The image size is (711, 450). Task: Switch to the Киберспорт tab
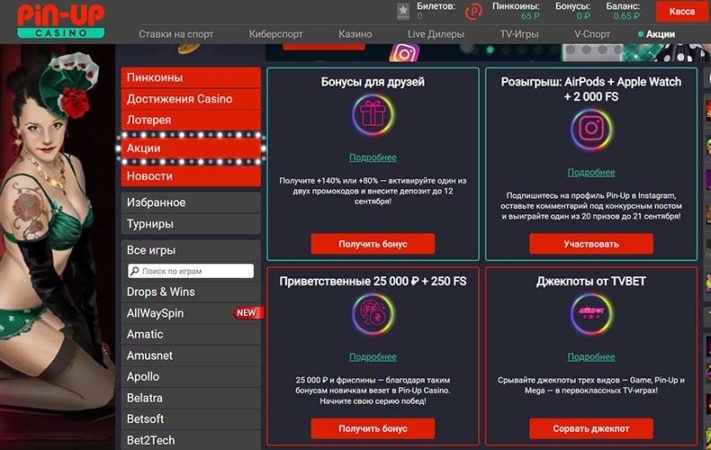(279, 34)
